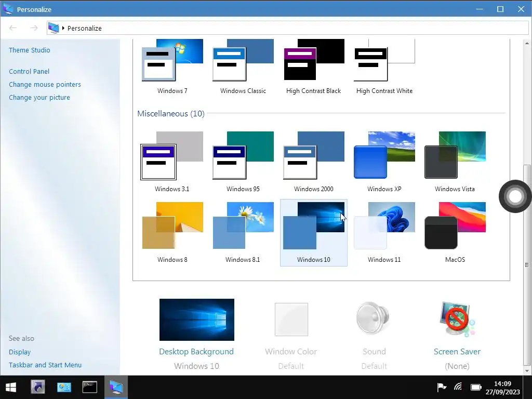Click the Windows 10 theme icon

(x=314, y=225)
